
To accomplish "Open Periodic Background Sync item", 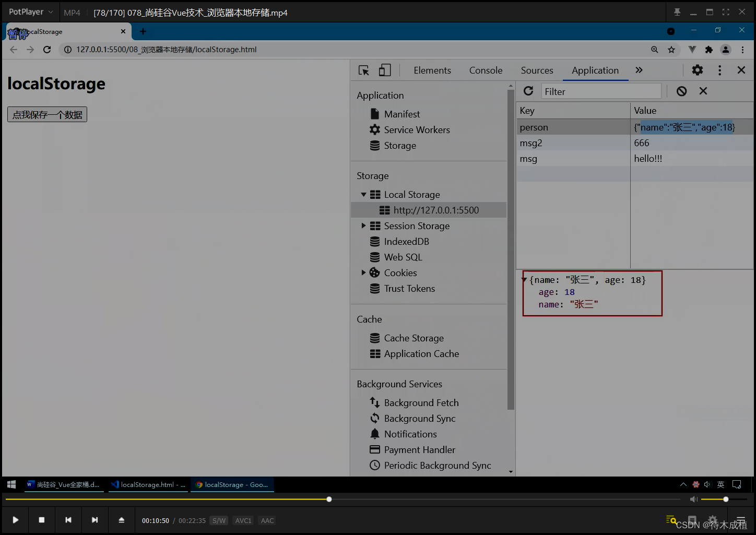I will [438, 465].
